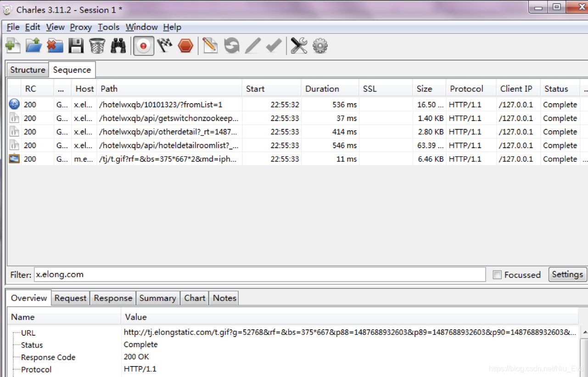The height and width of the screenshot is (377, 588).
Task: Select the Response Code row in Overview
Action: pyautogui.click(x=293, y=357)
